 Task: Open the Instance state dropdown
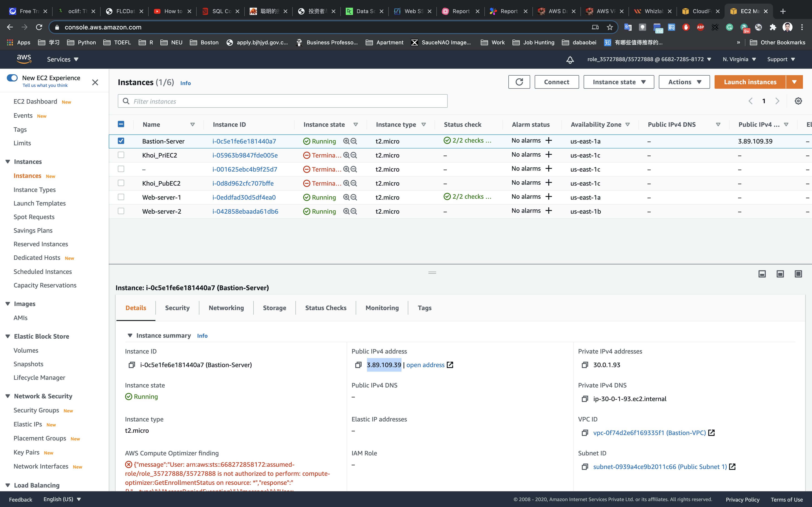[618, 82]
